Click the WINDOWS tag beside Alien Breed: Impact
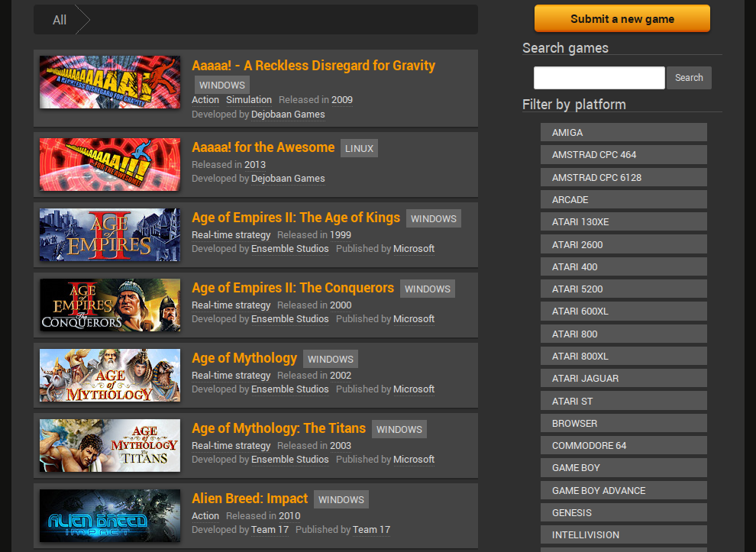 coord(341,499)
